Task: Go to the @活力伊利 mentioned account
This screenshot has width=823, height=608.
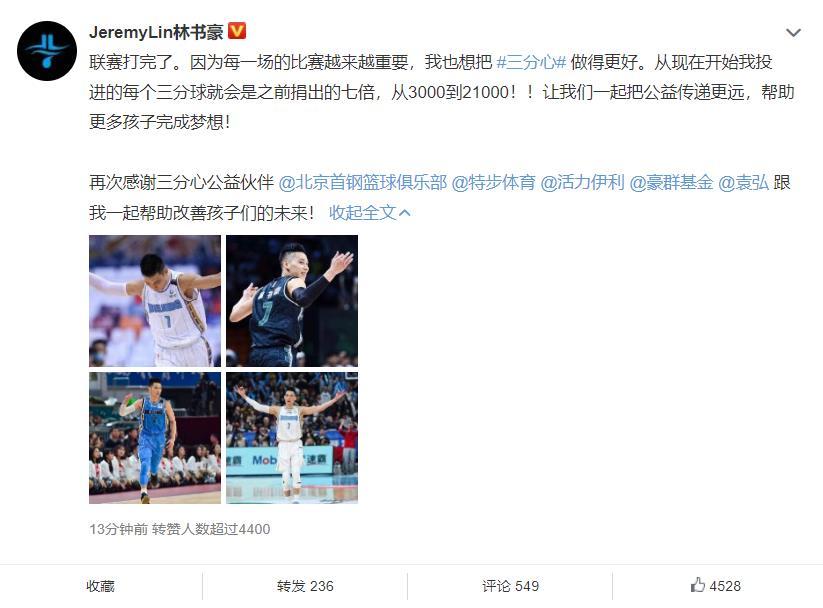Action: 582,183
